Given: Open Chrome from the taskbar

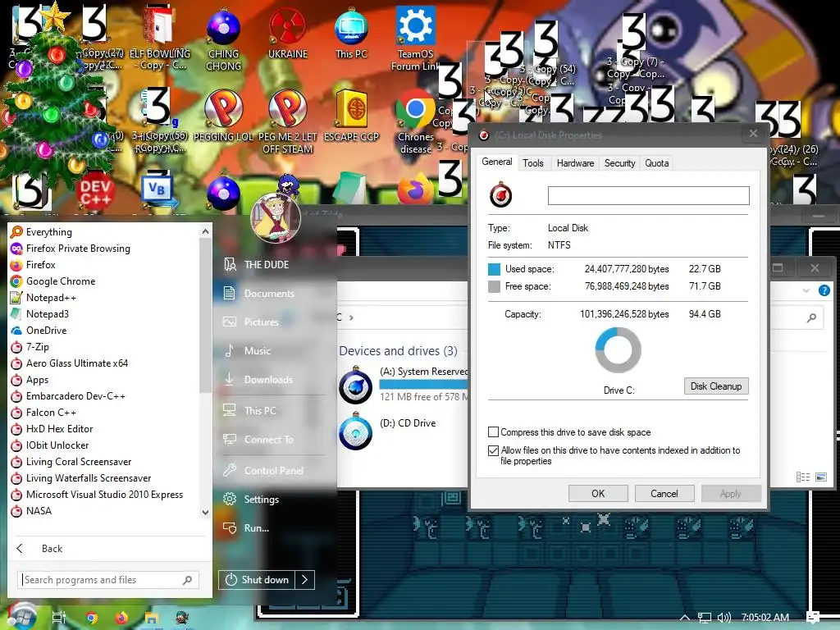Looking at the screenshot, I should click(x=92, y=618).
